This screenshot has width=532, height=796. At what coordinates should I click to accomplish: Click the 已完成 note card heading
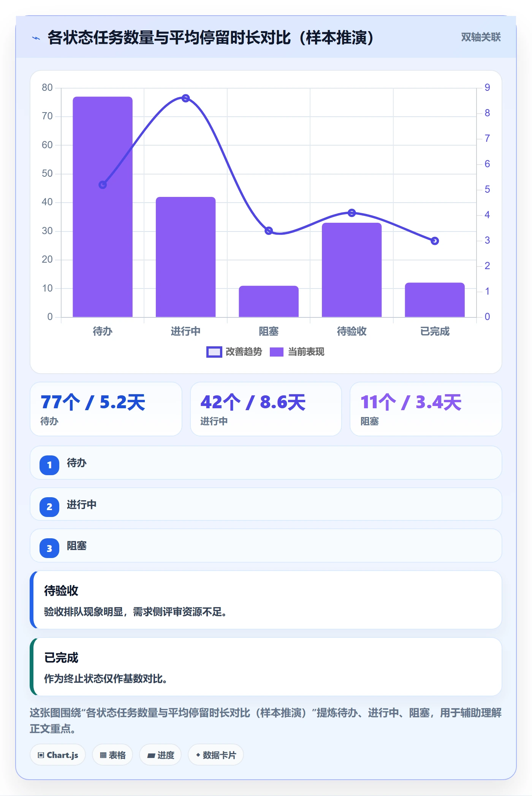tap(61, 658)
